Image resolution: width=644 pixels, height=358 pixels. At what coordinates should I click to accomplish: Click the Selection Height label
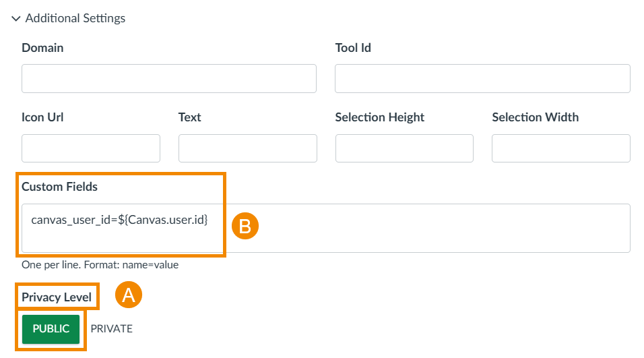[380, 117]
